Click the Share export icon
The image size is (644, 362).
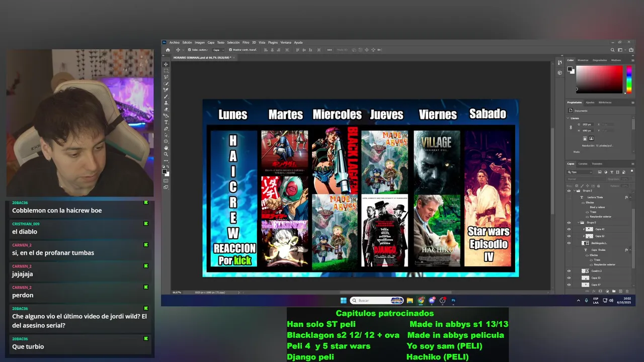point(631,50)
